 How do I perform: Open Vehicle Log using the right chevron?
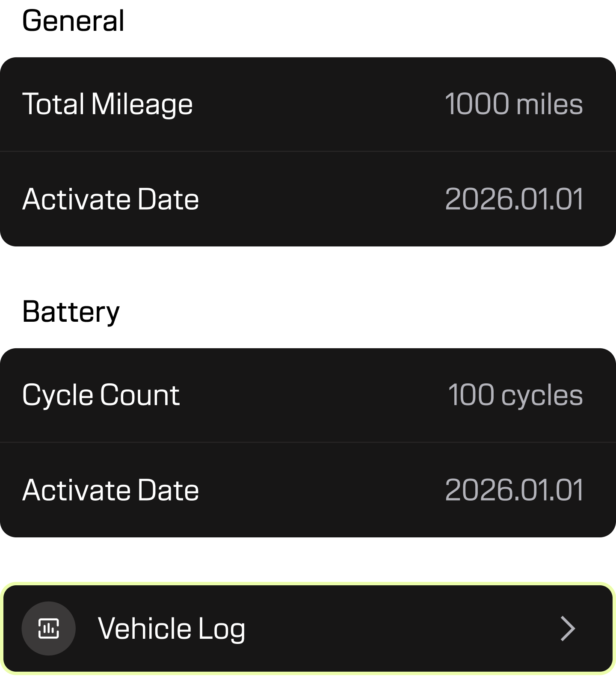(568, 629)
